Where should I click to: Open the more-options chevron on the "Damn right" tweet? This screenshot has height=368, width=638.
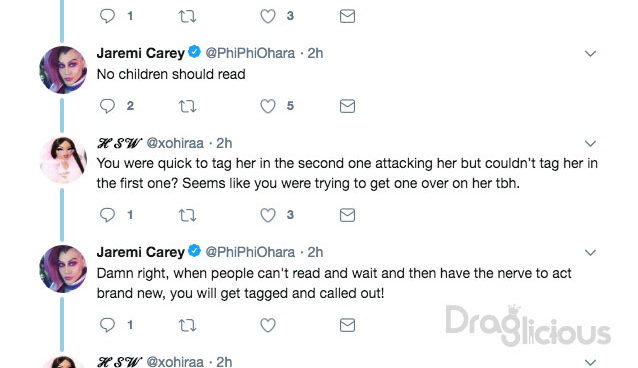point(590,252)
